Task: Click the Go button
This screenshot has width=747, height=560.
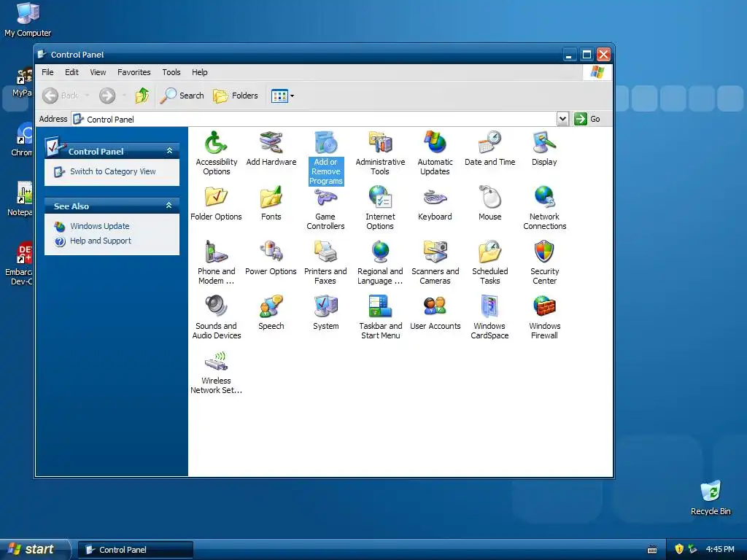Action: pyautogui.click(x=587, y=119)
